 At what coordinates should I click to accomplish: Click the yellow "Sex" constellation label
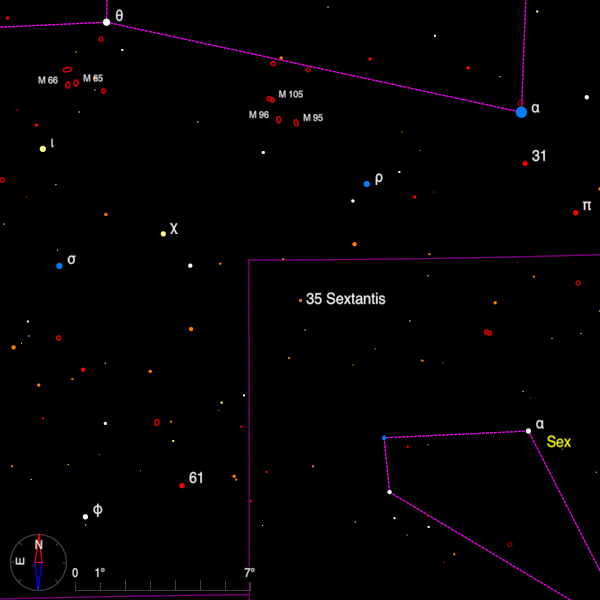tap(559, 442)
